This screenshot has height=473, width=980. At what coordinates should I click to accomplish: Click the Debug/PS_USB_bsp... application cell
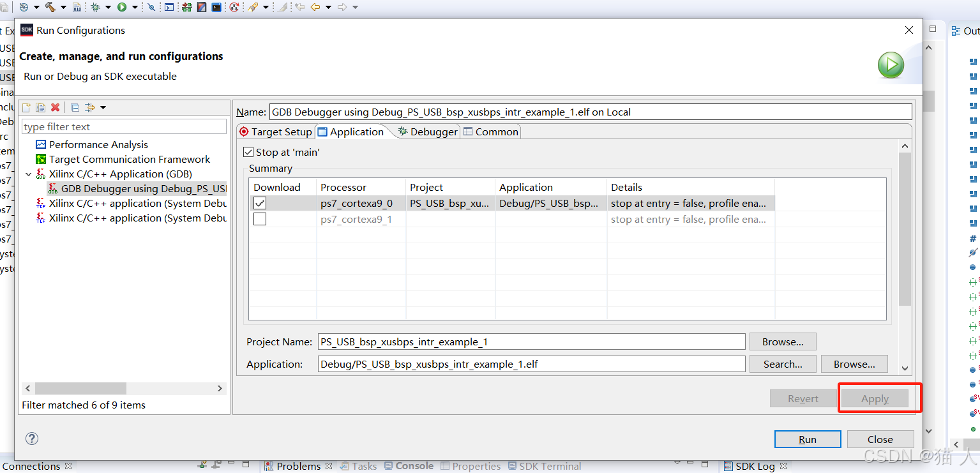tap(551, 204)
